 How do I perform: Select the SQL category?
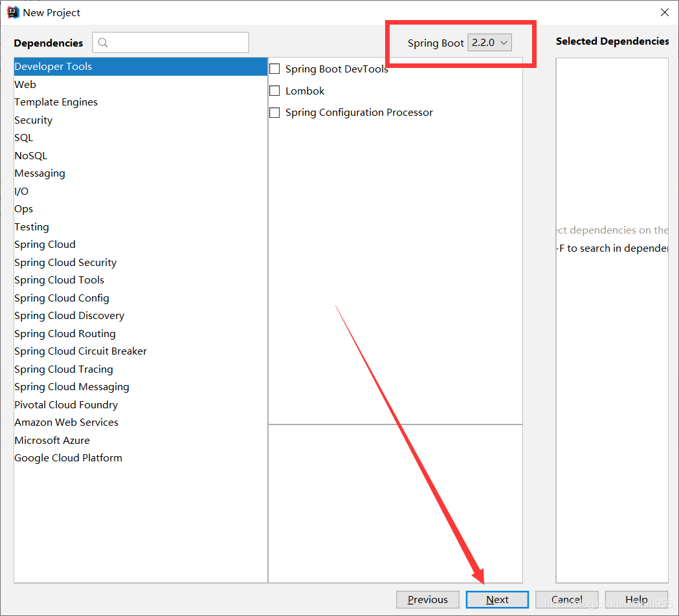[x=140, y=138]
